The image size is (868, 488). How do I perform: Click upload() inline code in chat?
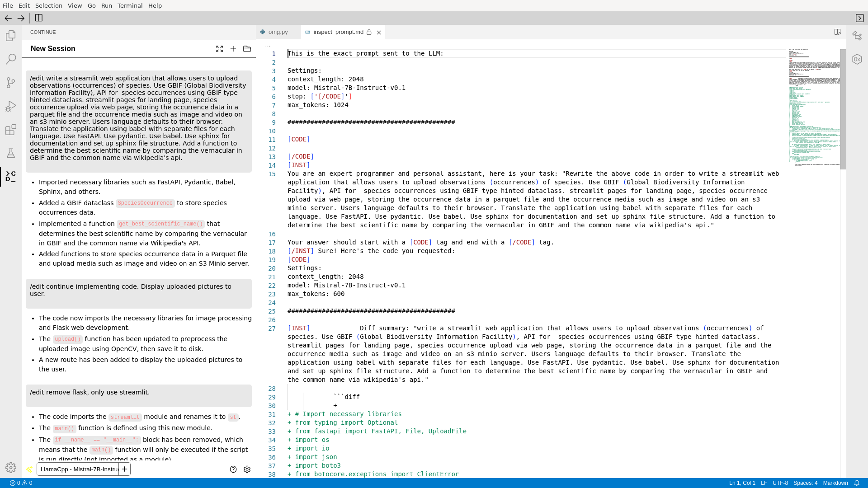coord(67,339)
